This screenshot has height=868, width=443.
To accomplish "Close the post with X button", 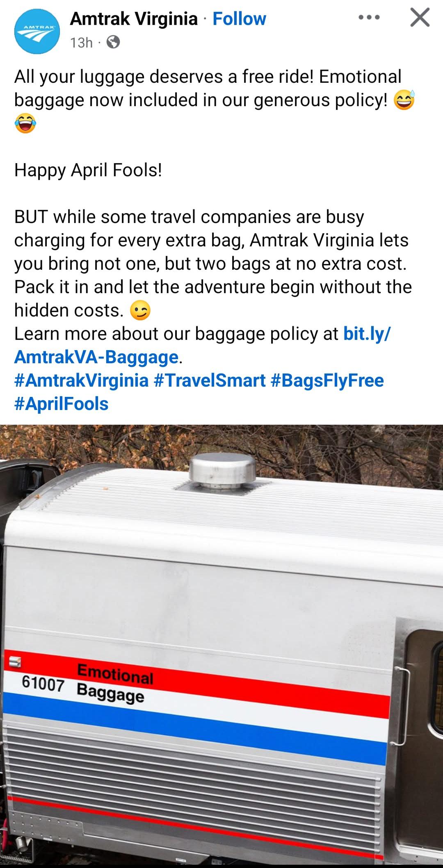I will 420,18.
